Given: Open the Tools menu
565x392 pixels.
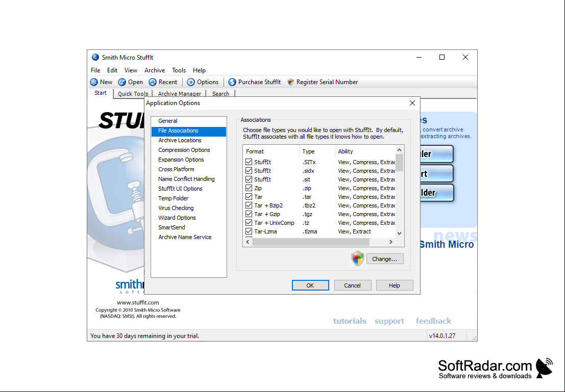Looking at the screenshot, I should coord(179,70).
